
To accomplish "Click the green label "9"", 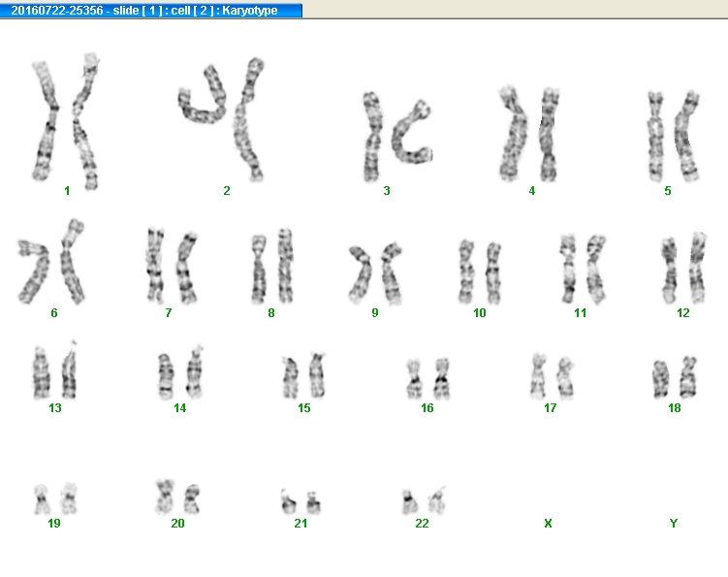I will point(375,313).
